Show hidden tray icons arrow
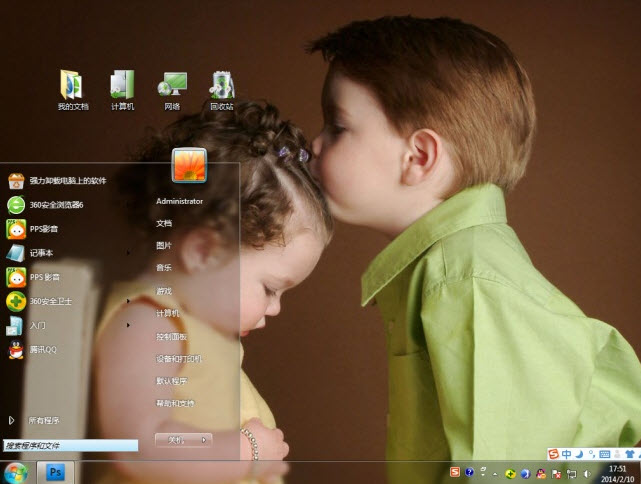The width and height of the screenshot is (641, 484). click(x=495, y=474)
